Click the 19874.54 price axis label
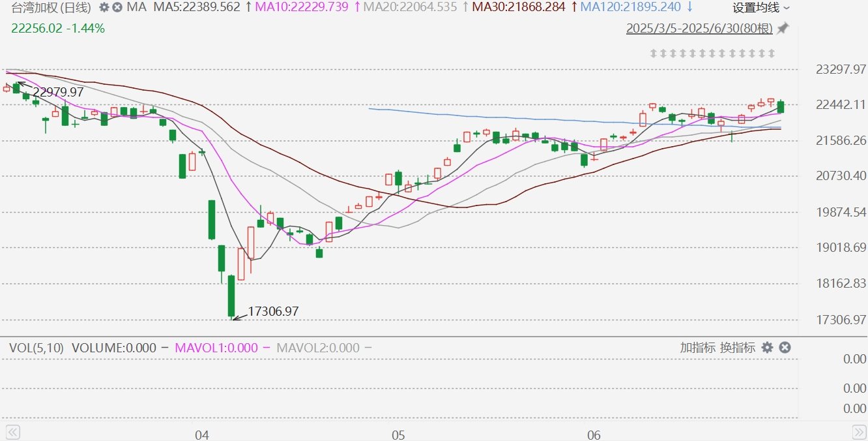The image size is (868, 441). tap(841, 211)
